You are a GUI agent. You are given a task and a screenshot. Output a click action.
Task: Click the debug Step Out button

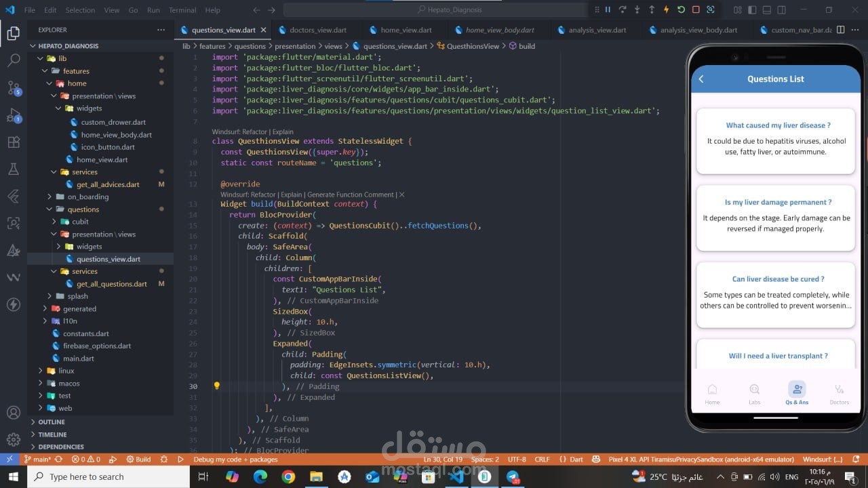[652, 9]
